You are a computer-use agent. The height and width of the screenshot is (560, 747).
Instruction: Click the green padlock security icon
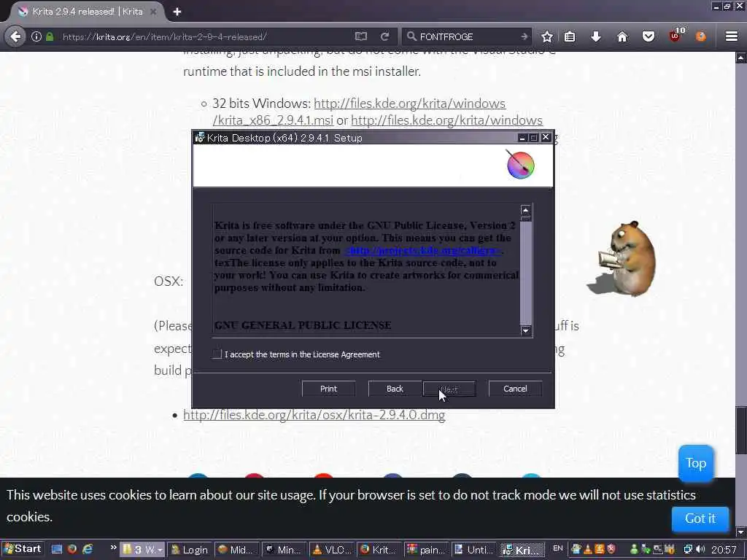pos(50,36)
